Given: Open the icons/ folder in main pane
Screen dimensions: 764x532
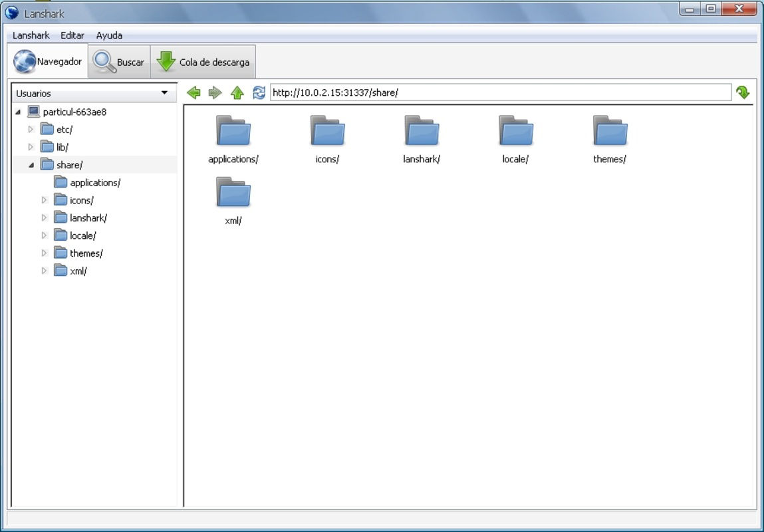Looking at the screenshot, I should pos(327,130).
